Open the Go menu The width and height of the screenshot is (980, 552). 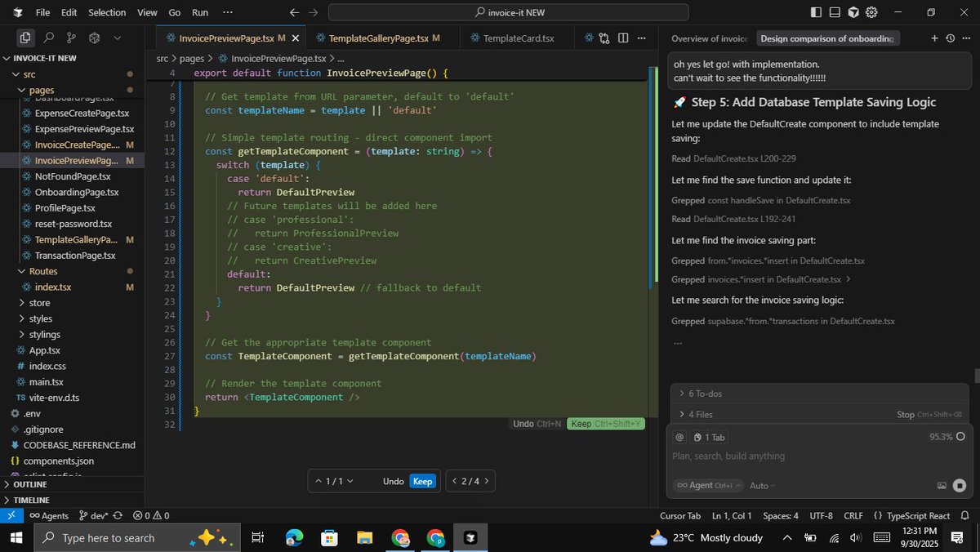174,12
